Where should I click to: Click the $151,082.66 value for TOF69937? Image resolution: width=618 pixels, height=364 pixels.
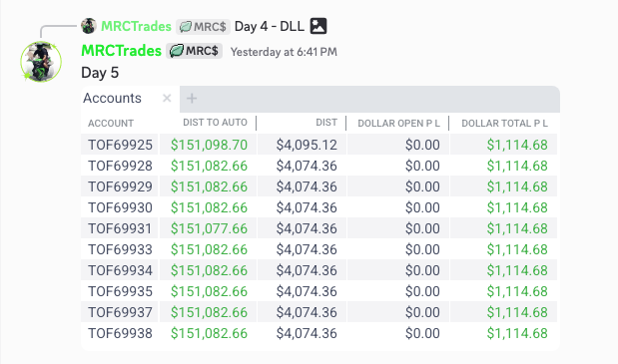pyautogui.click(x=209, y=312)
